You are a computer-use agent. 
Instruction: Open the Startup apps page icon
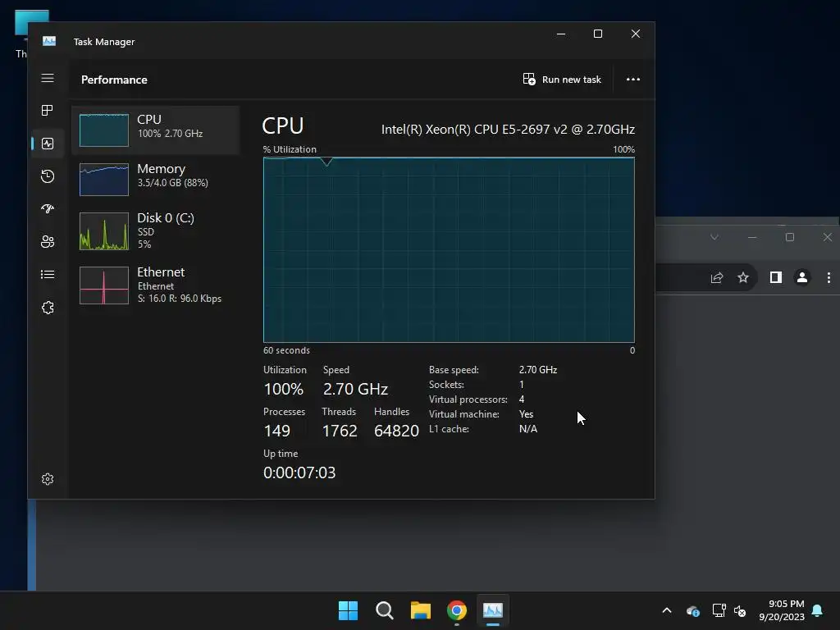tap(48, 209)
